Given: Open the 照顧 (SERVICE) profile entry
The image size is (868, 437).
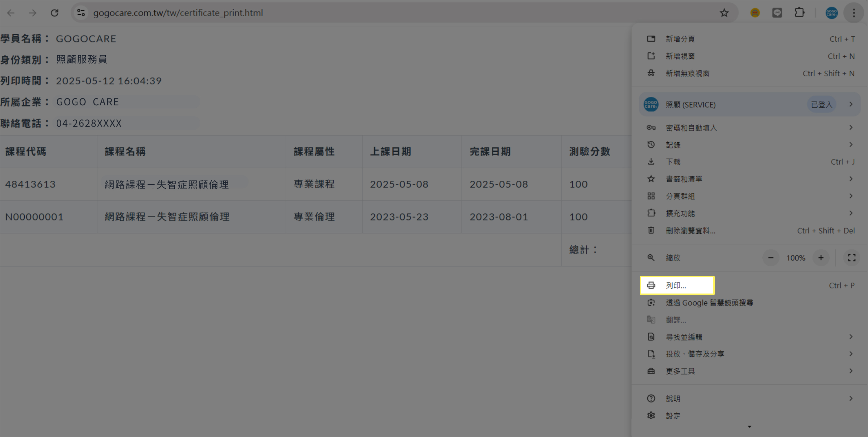Looking at the screenshot, I should [750, 104].
